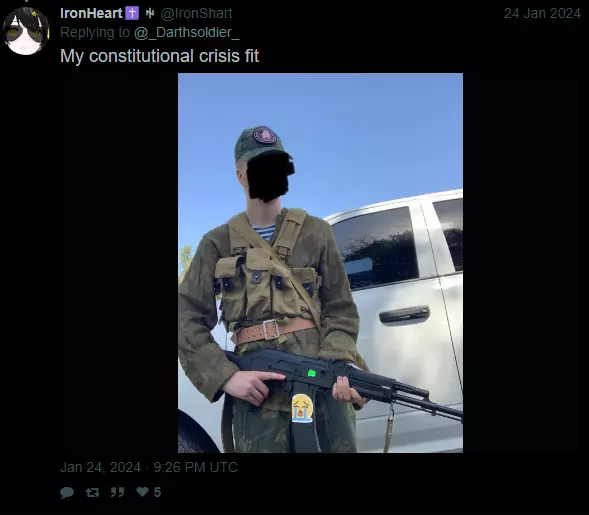This screenshot has height=515, width=589.
Task: Click the crying emoji sticker in the photo
Action: [302, 408]
